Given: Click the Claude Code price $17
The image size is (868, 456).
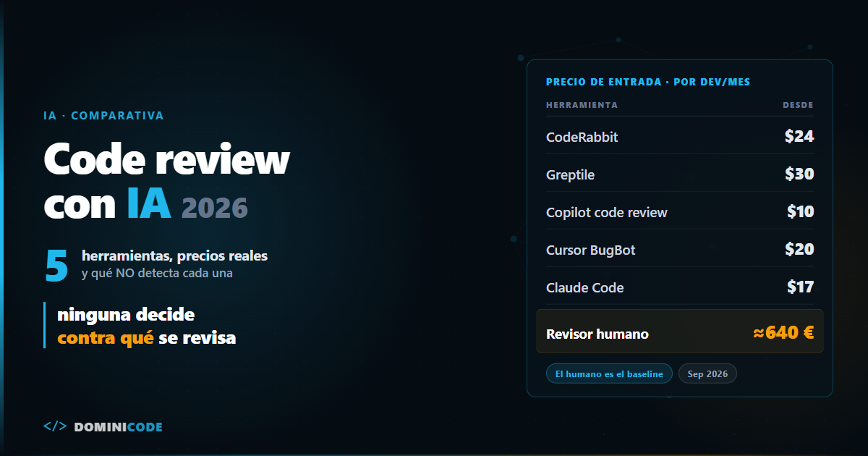Looking at the screenshot, I should 801,287.
